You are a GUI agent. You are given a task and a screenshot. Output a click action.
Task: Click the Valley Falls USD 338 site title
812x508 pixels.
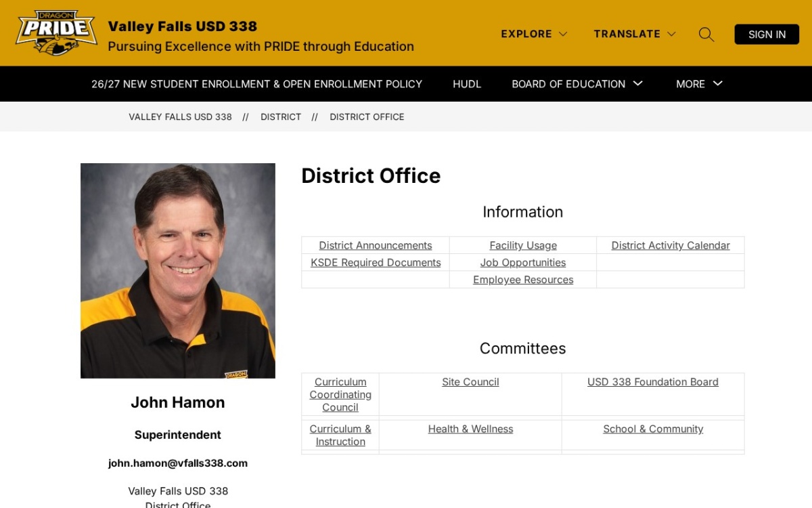click(183, 26)
